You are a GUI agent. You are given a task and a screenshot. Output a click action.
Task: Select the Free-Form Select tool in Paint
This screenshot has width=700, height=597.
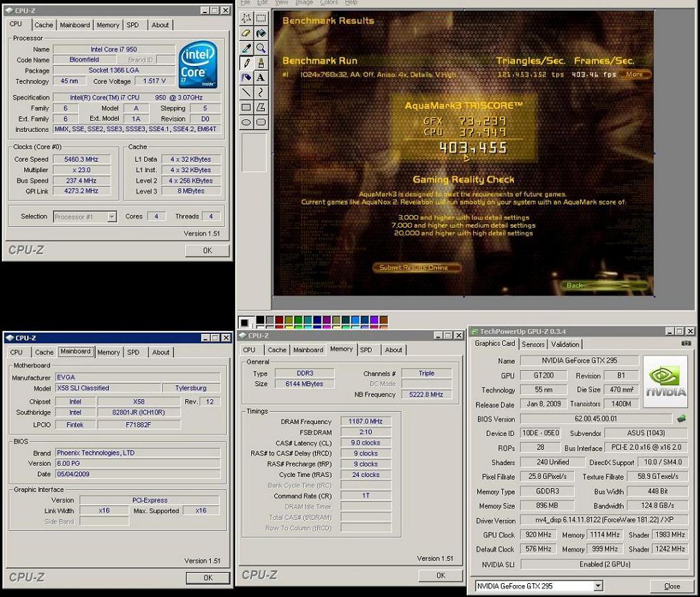point(246,18)
